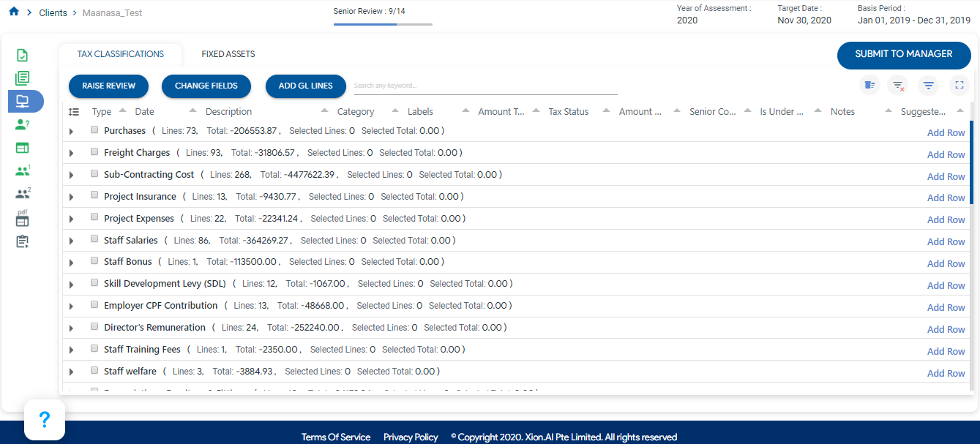Open the filter options icon
Image resolution: width=980 pixels, height=444 pixels.
(x=928, y=86)
